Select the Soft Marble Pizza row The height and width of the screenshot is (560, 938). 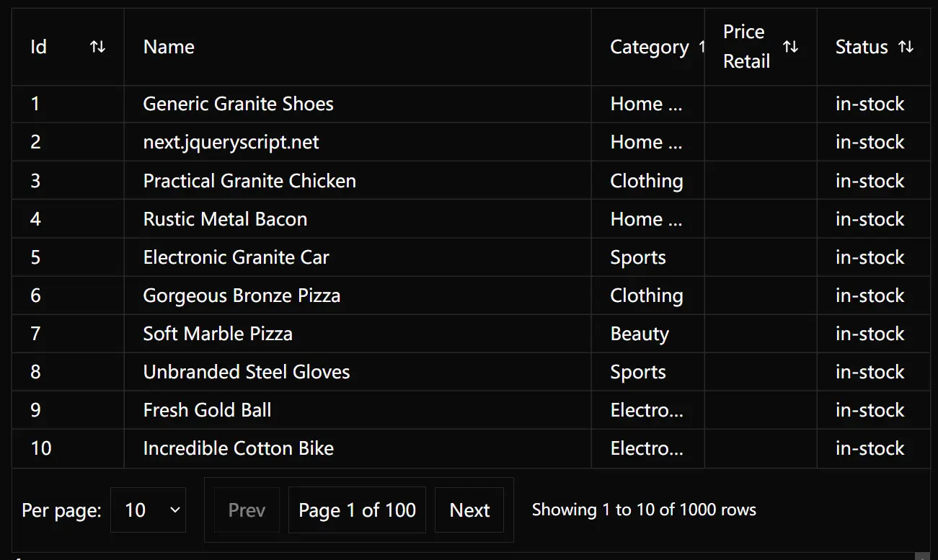(471, 333)
